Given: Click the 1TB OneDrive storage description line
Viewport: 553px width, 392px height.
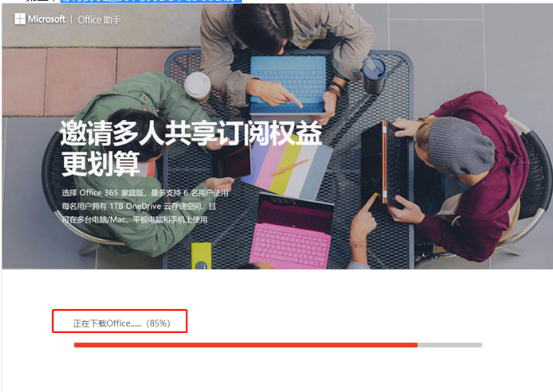Looking at the screenshot, I should coord(138,206).
